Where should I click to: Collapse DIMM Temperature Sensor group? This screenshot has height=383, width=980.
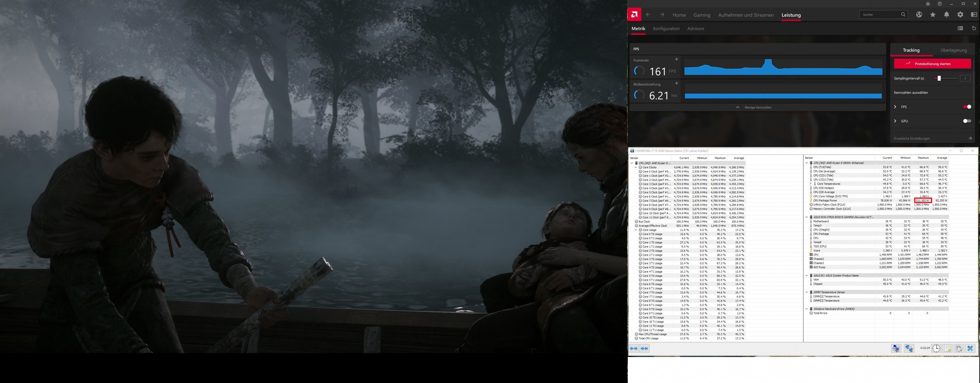pyautogui.click(x=806, y=292)
